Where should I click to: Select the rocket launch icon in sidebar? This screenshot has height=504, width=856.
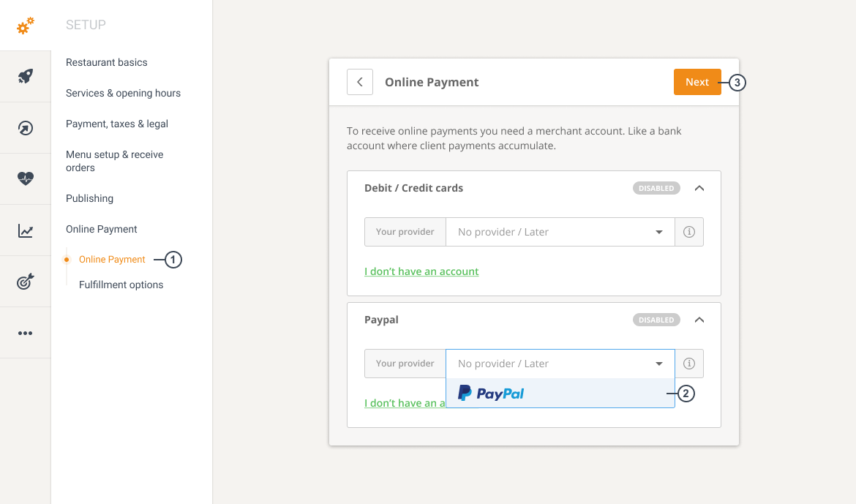[24, 76]
